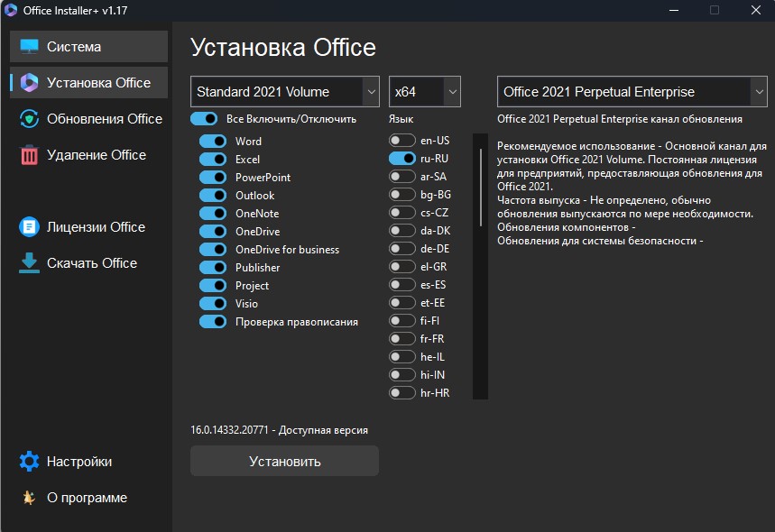Viewport: 775px width, 532px height.
Task: Turn on the hr-HR language switch
Action: click(401, 393)
